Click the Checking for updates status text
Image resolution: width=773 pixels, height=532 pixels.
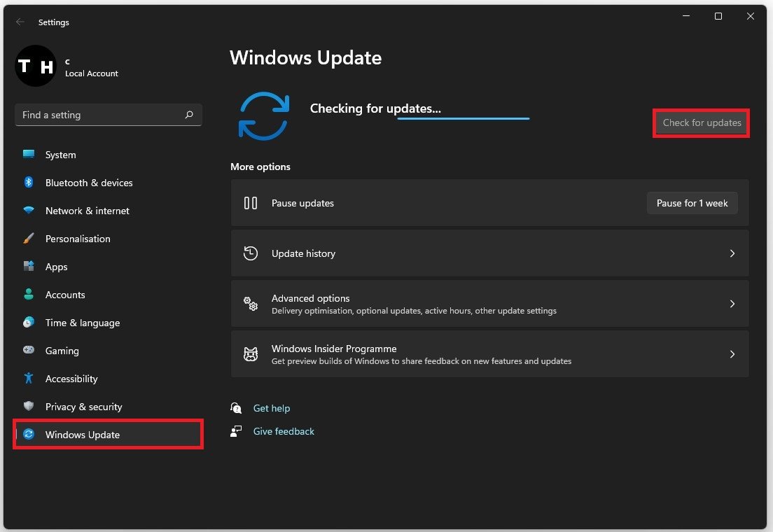[375, 108]
